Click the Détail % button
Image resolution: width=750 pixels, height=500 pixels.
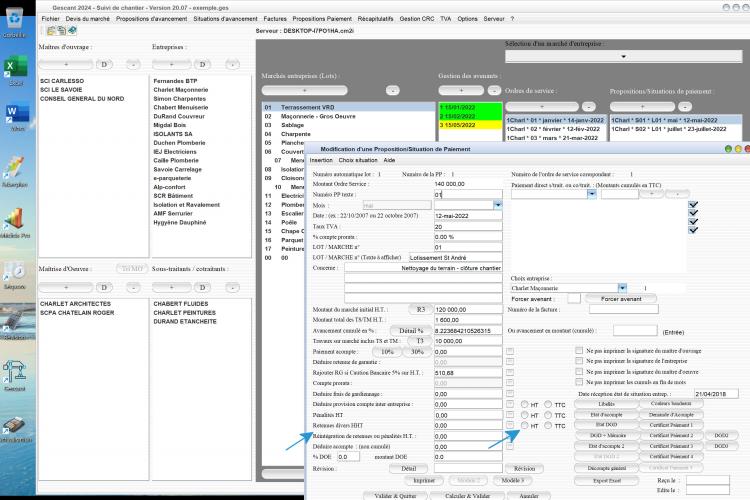pyautogui.click(x=411, y=331)
